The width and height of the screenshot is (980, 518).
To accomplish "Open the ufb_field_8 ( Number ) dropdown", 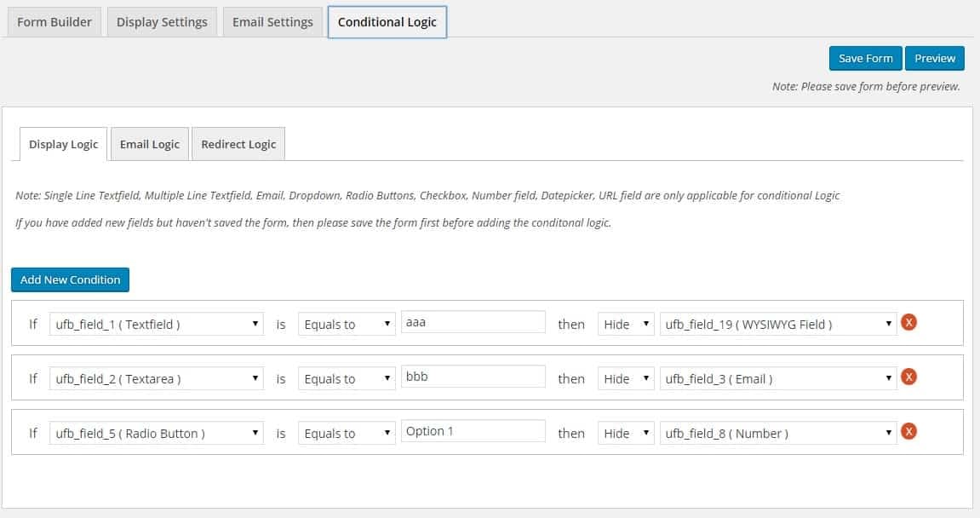I will click(x=778, y=433).
